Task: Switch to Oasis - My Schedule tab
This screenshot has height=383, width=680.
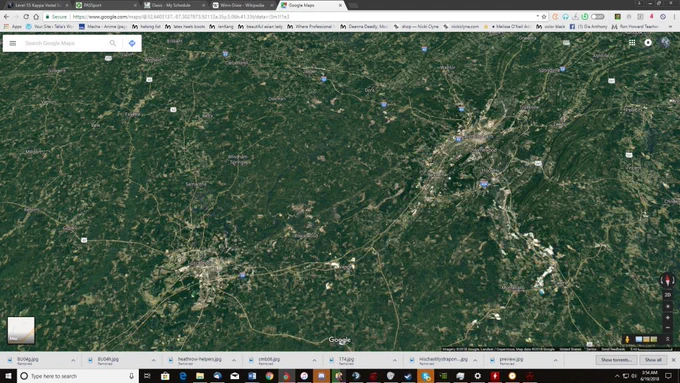Action: [174, 5]
